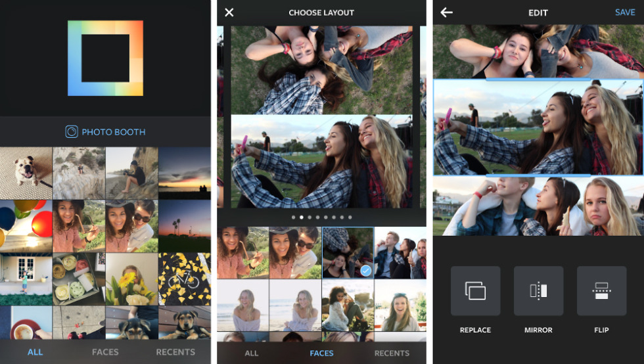The width and height of the screenshot is (644, 364).
Task: Select All tab in the middle screen
Action: pyautogui.click(x=252, y=353)
